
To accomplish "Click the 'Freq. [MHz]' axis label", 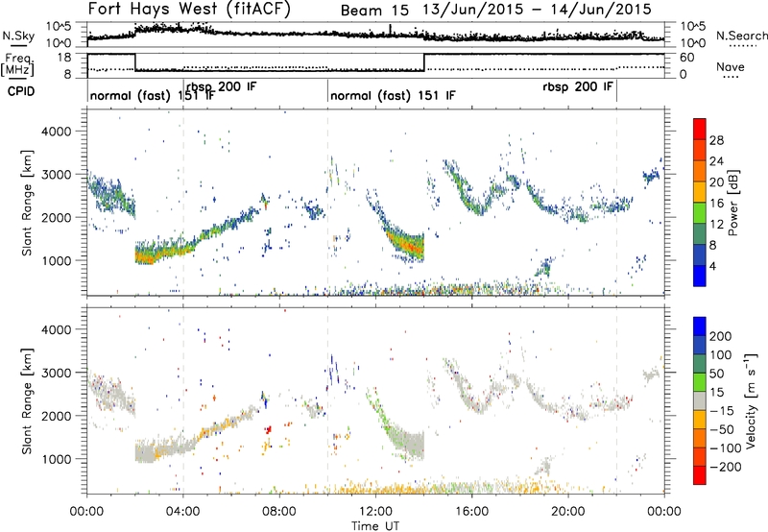I will pyautogui.click(x=17, y=64).
